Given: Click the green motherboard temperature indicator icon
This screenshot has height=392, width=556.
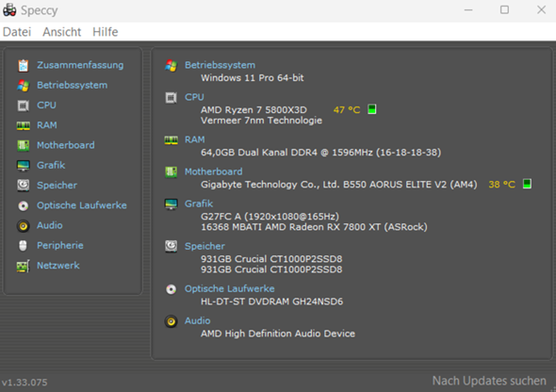Looking at the screenshot, I should (527, 184).
